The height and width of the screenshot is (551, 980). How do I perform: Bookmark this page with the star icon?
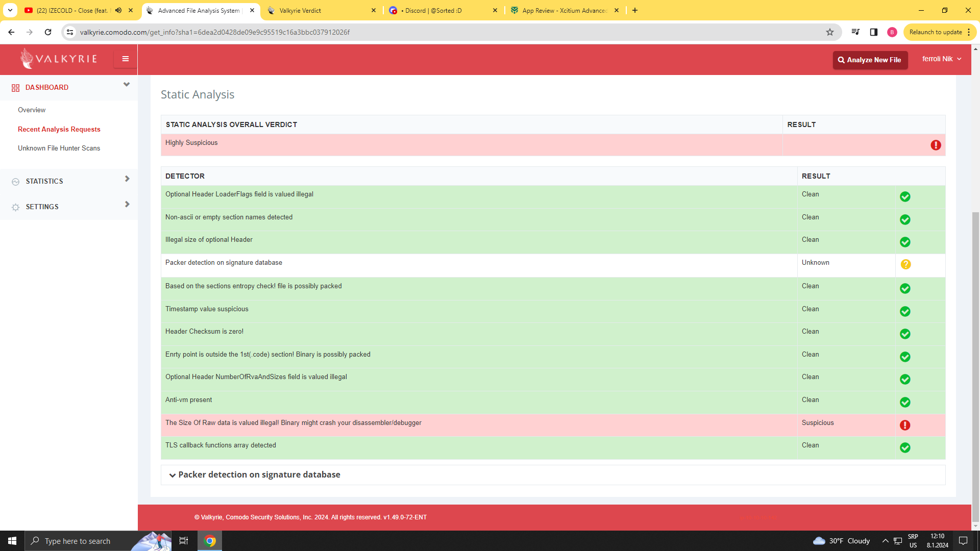830,32
